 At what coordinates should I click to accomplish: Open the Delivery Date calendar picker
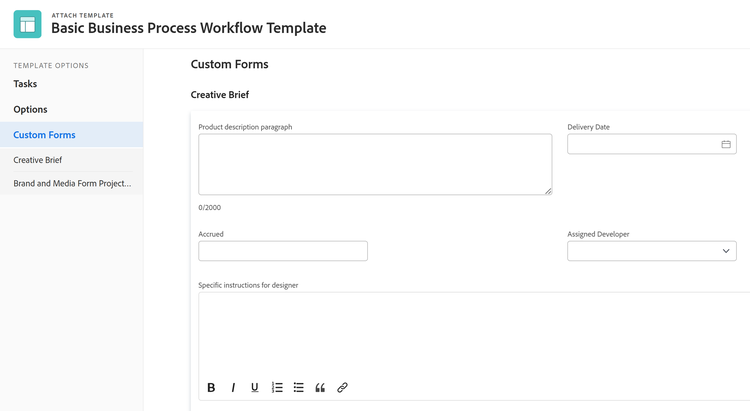[x=726, y=144]
